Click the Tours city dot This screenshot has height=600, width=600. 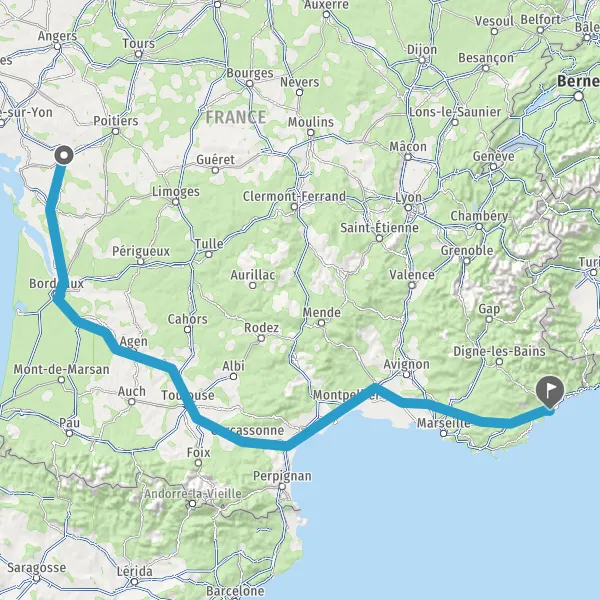(x=139, y=54)
